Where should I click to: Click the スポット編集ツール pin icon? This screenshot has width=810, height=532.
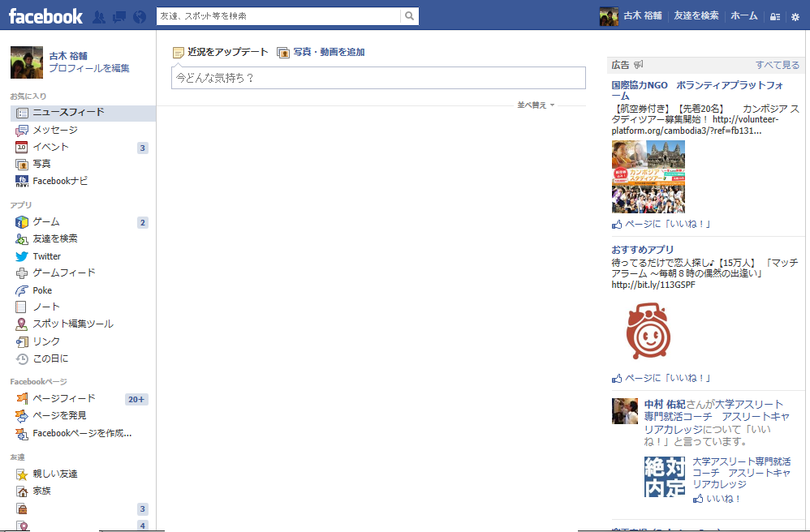coord(21,324)
